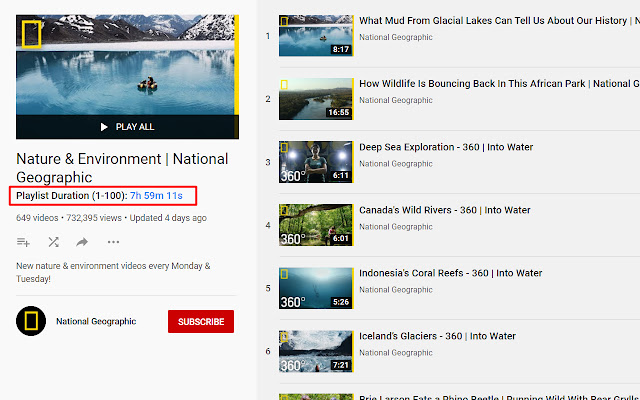Click the share arrow icon

pos(83,242)
